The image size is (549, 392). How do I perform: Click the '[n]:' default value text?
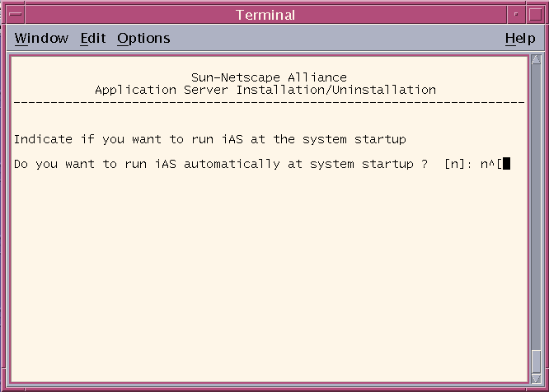[x=458, y=164]
